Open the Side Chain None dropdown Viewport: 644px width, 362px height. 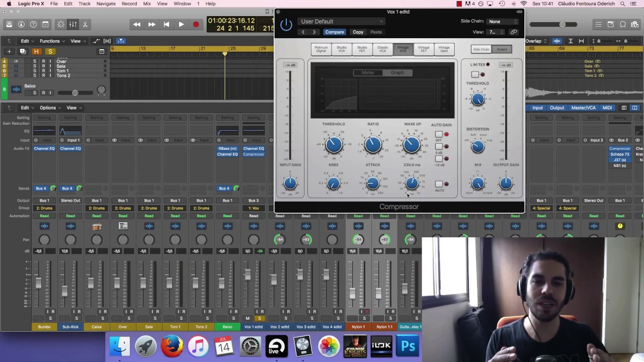pyautogui.click(x=503, y=22)
